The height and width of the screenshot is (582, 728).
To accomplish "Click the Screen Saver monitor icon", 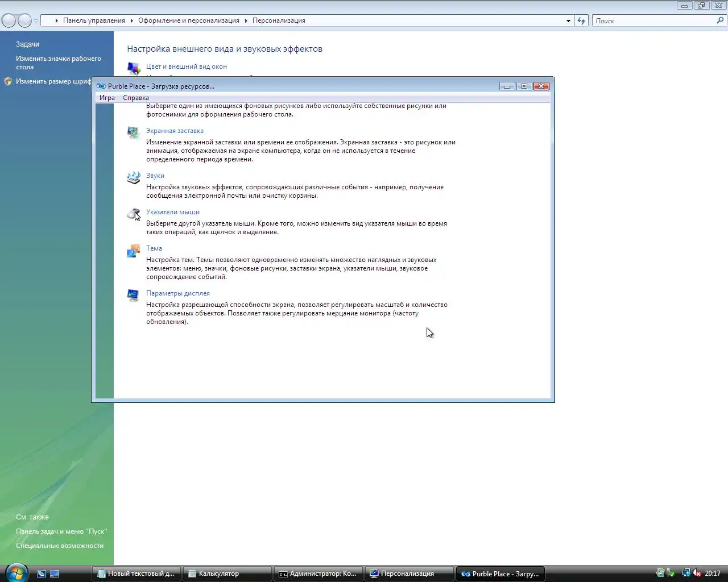I will pyautogui.click(x=133, y=133).
